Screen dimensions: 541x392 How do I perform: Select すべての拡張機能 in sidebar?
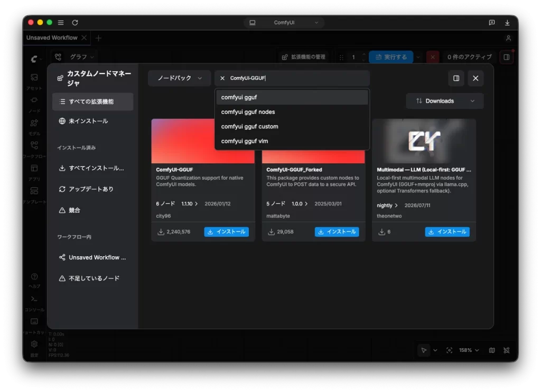pyautogui.click(x=93, y=101)
